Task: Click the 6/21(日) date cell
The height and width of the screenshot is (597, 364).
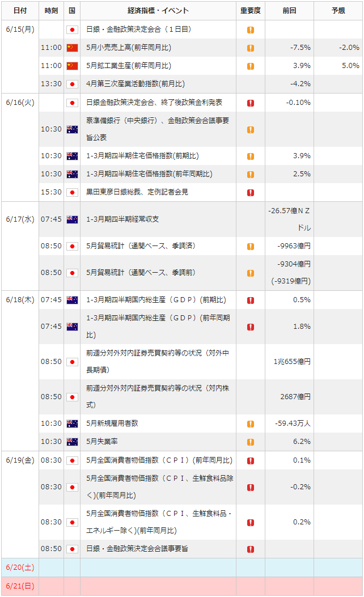Action: tap(20, 586)
